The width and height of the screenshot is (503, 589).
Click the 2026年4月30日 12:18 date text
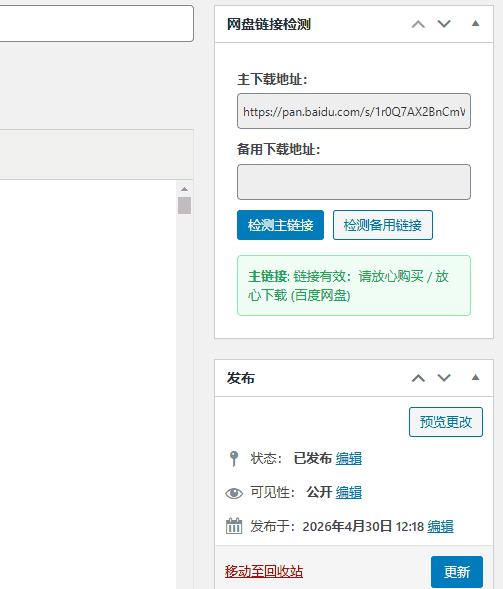(363, 527)
